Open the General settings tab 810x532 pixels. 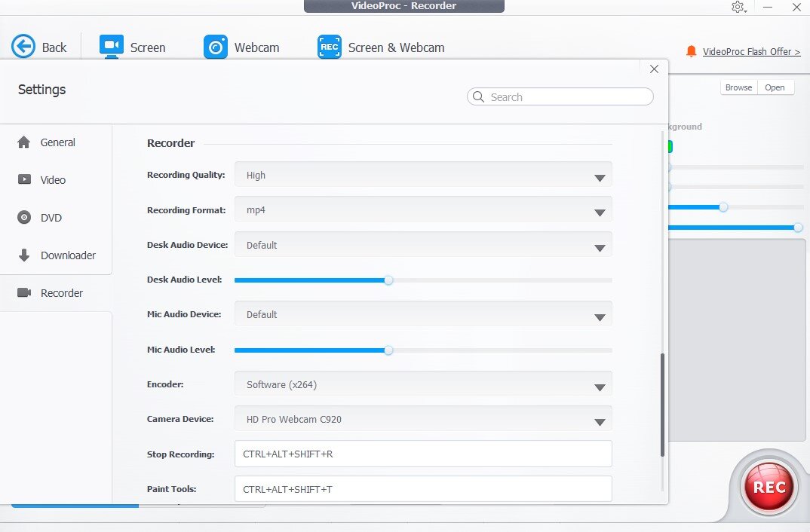point(56,142)
